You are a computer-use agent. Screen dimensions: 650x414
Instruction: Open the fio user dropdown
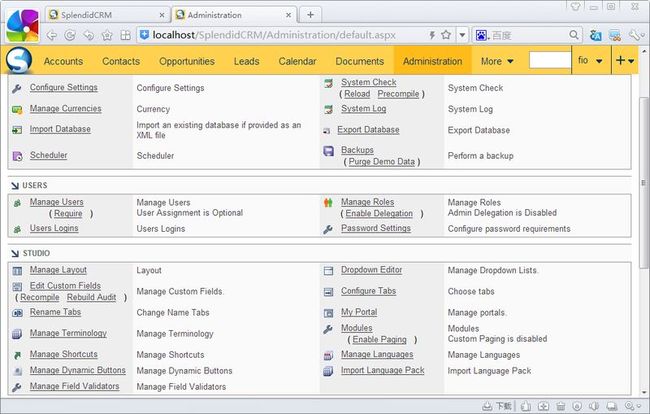click(x=590, y=61)
